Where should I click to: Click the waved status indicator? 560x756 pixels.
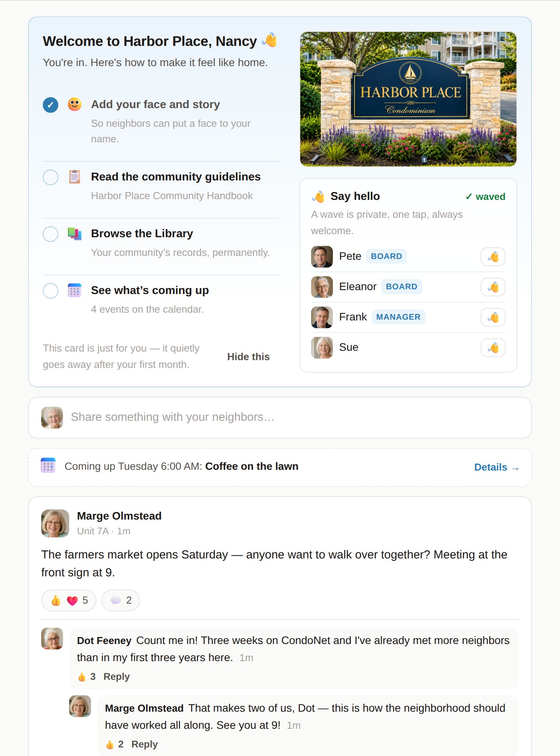pyautogui.click(x=485, y=197)
